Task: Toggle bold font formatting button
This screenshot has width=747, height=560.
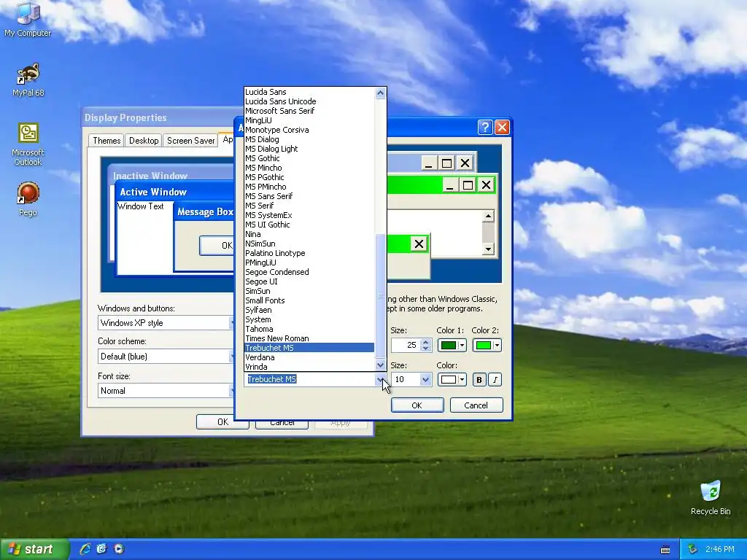Action: point(479,379)
